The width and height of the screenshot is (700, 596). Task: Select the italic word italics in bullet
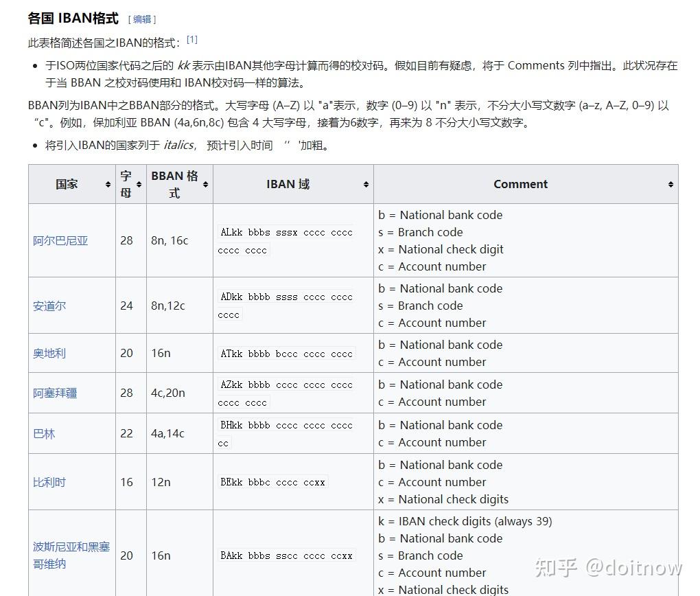point(179,145)
